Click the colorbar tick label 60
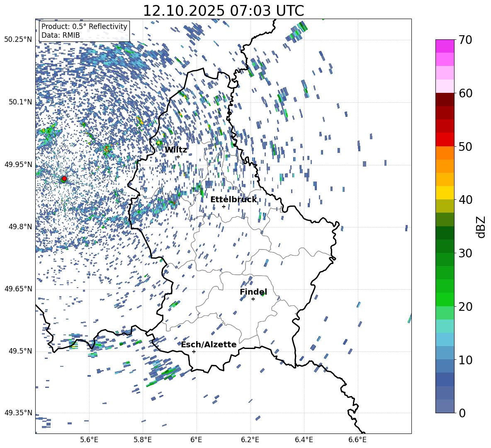This screenshot has width=491, height=448. [465, 93]
